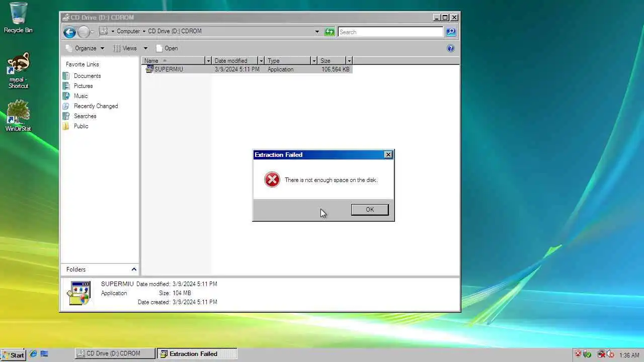
Task: Open the Type column filter dropdown
Action: [314, 61]
